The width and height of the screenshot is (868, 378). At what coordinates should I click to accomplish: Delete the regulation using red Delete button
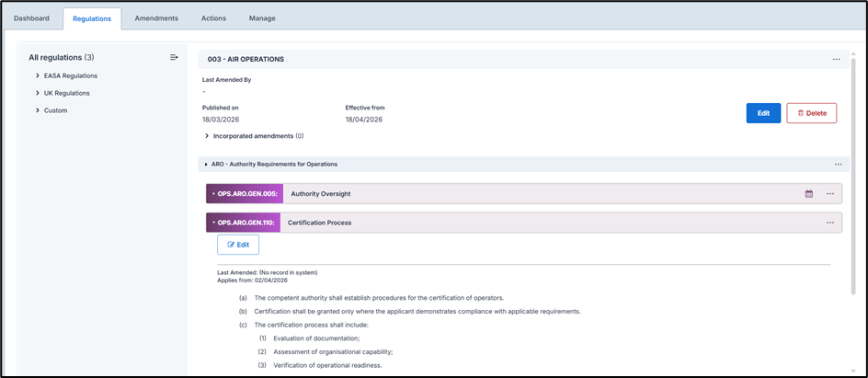pyautogui.click(x=811, y=113)
